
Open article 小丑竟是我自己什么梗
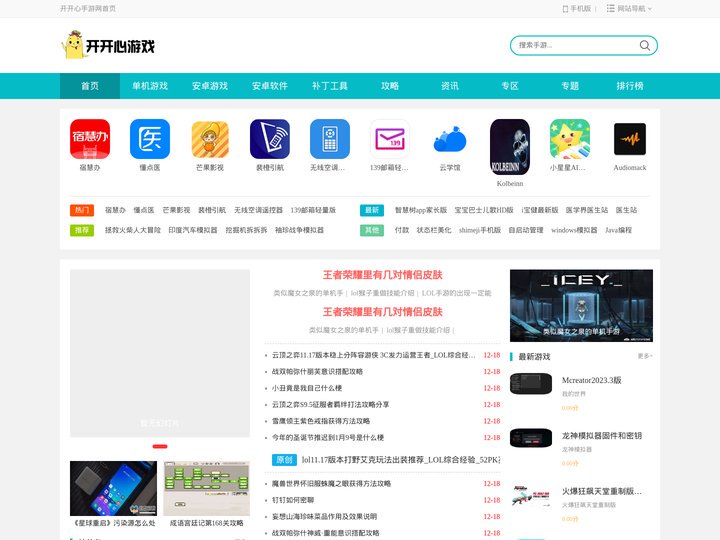coord(307,388)
